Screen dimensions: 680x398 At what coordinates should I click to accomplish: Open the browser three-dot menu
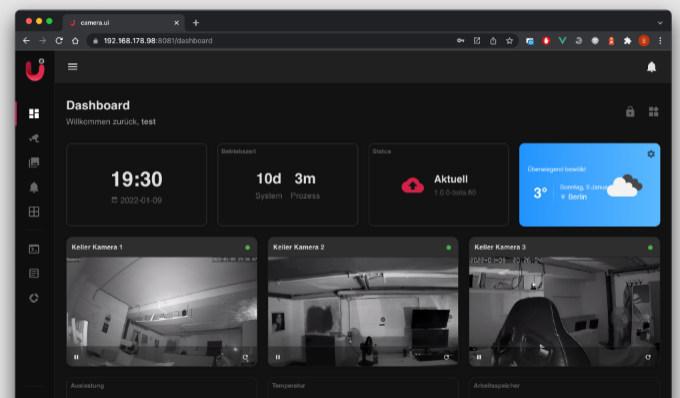tap(660, 41)
